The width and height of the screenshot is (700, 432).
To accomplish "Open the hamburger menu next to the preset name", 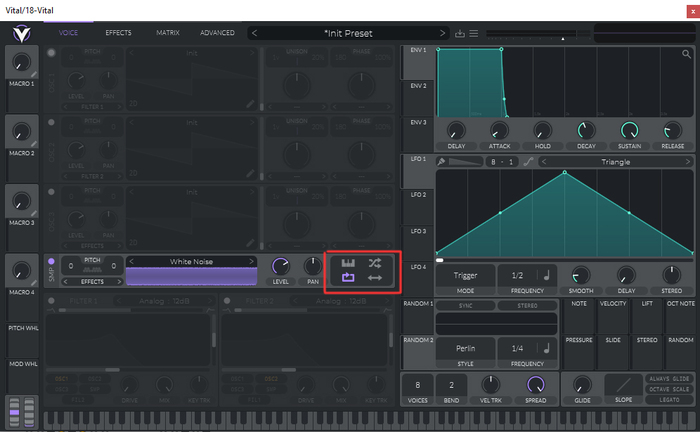I will [475, 33].
